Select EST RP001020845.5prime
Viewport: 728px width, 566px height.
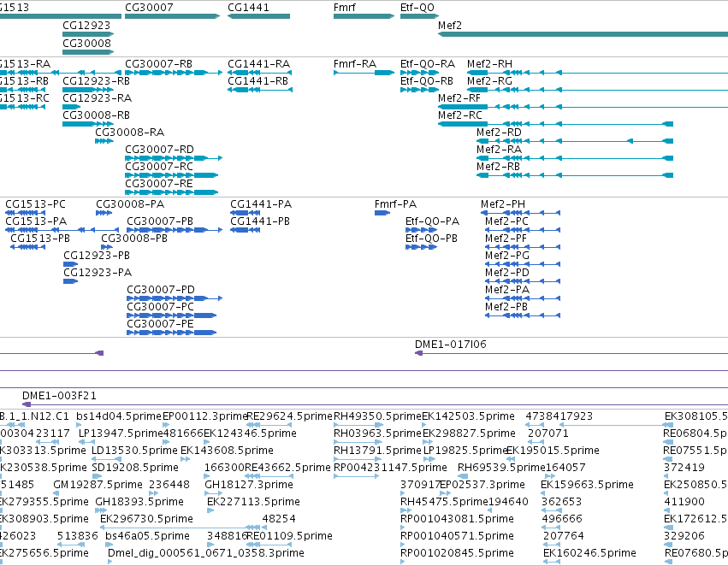(457, 553)
